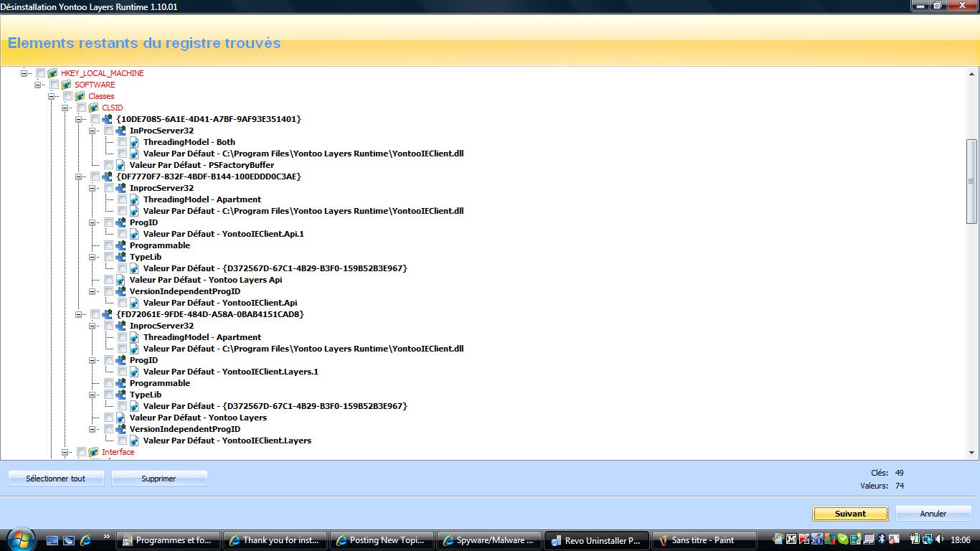Click the Supprimer button

[x=159, y=479]
